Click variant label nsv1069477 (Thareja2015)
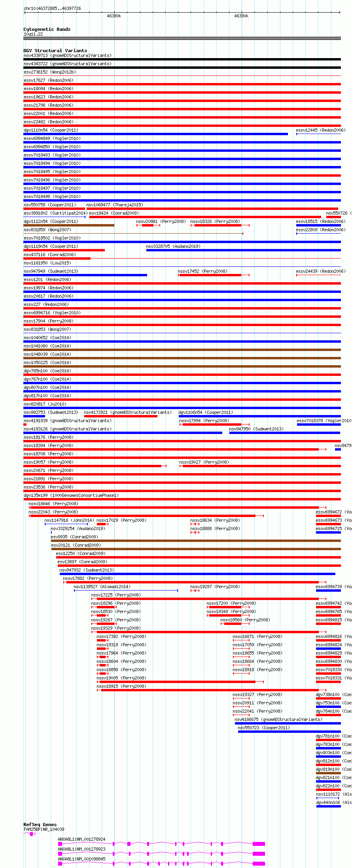Screen dimensions: 352x868 [x=115, y=205]
